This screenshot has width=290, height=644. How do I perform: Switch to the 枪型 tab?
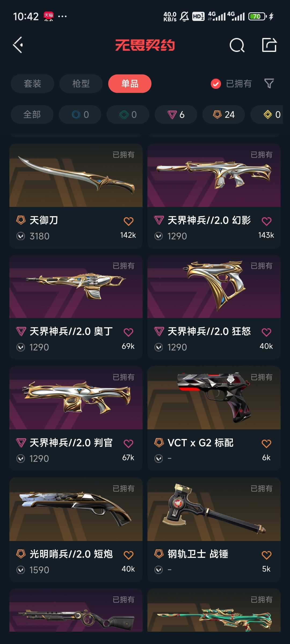pyautogui.click(x=81, y=84)
